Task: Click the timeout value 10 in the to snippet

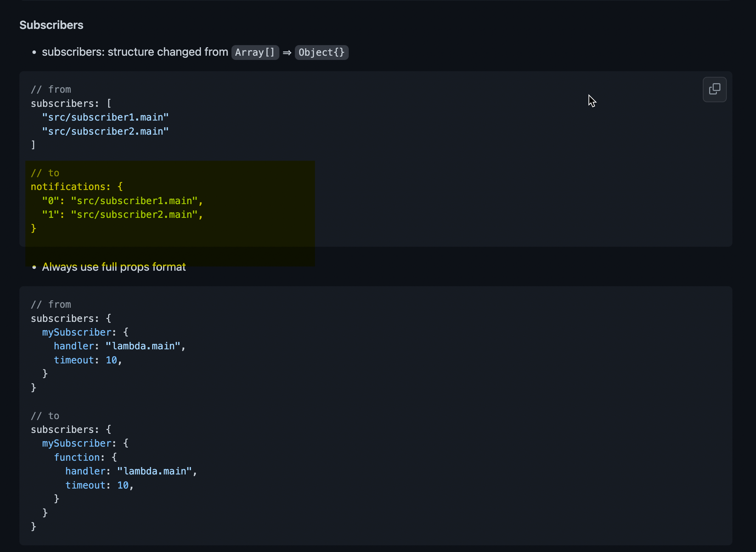Action: click(124, 485)
